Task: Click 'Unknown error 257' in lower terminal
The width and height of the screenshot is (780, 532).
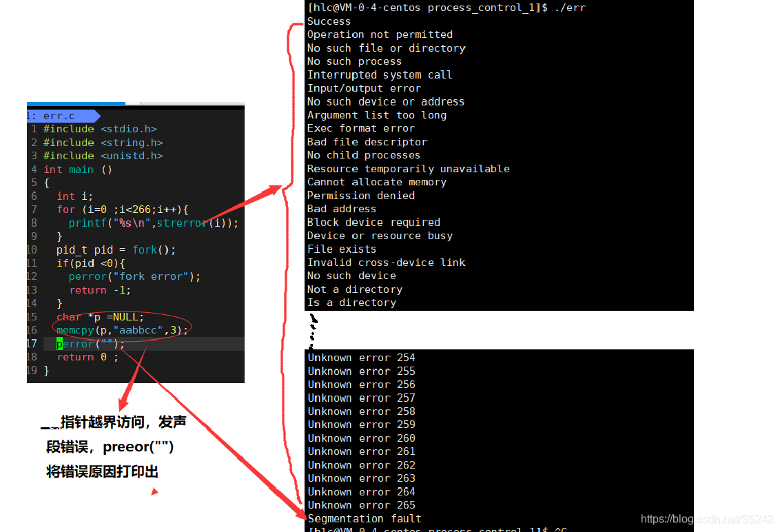Action: coord(361,398)
